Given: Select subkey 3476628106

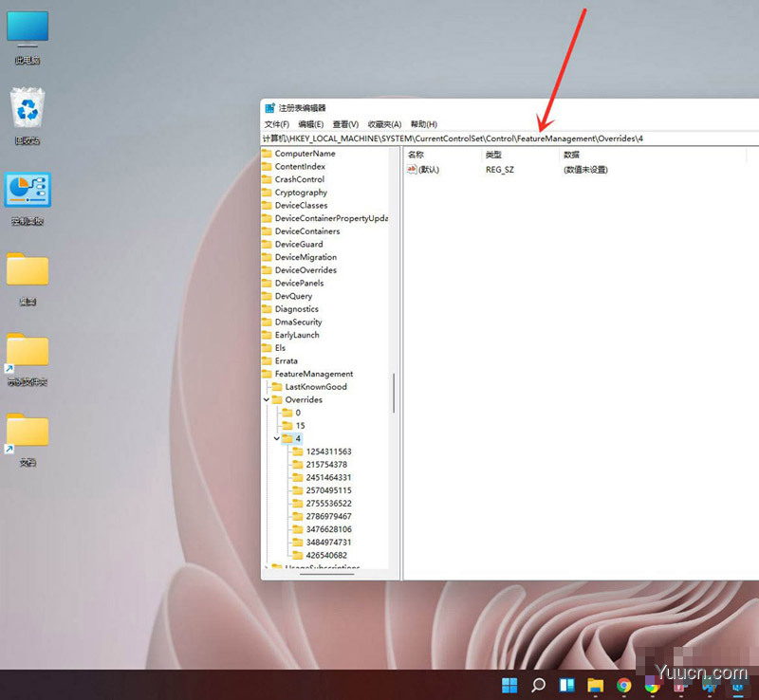Looking at the screenshot, I should [328, 529].
